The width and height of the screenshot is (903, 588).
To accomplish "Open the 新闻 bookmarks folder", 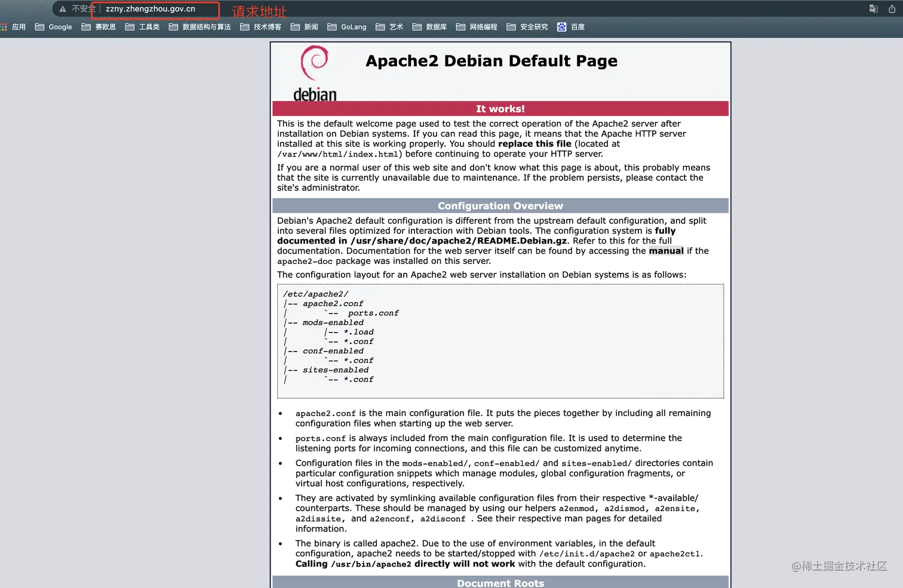I will [304, 27].
